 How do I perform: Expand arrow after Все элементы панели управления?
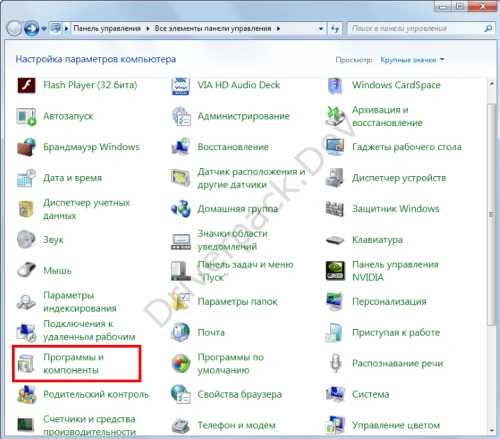point(278,29)
